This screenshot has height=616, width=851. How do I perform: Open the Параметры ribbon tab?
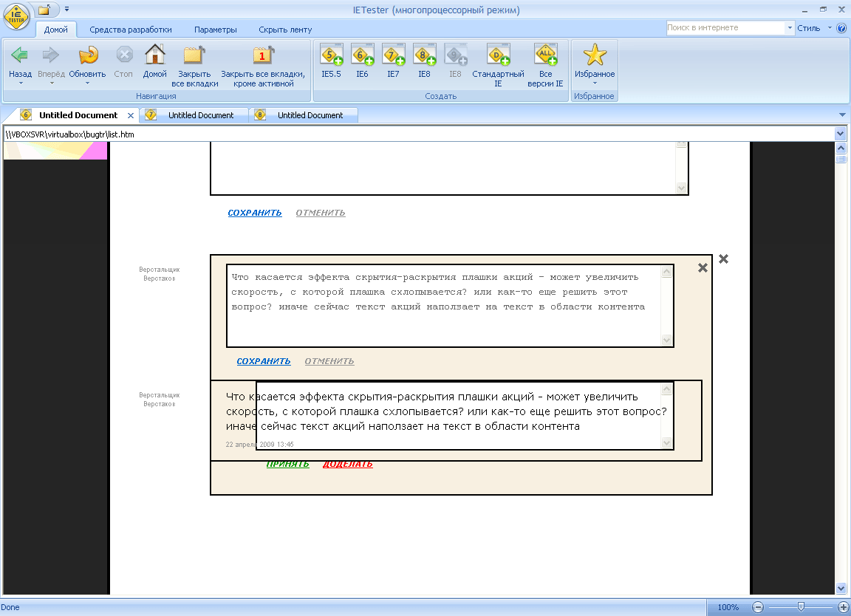pyautogui.click(x=216, y=30)
